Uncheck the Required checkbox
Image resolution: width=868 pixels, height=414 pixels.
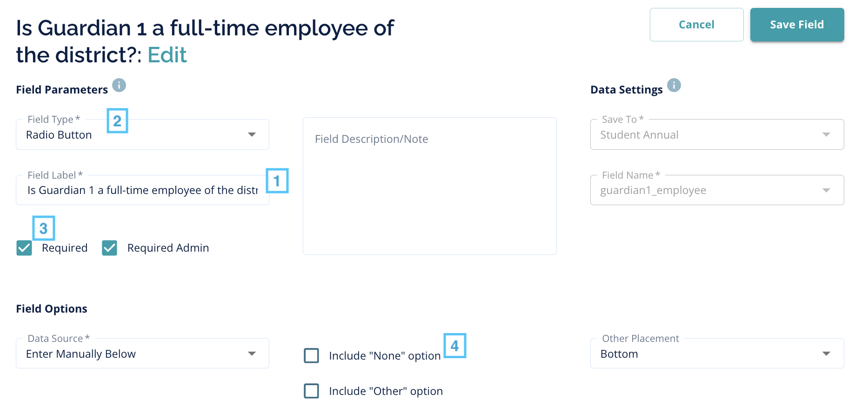[24, 248]
